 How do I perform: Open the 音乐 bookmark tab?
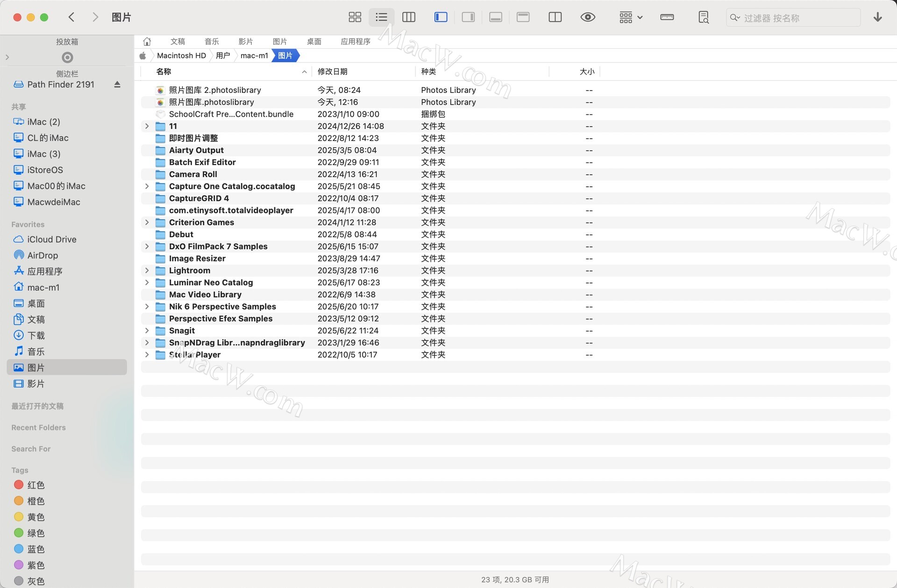coord(212,42)
